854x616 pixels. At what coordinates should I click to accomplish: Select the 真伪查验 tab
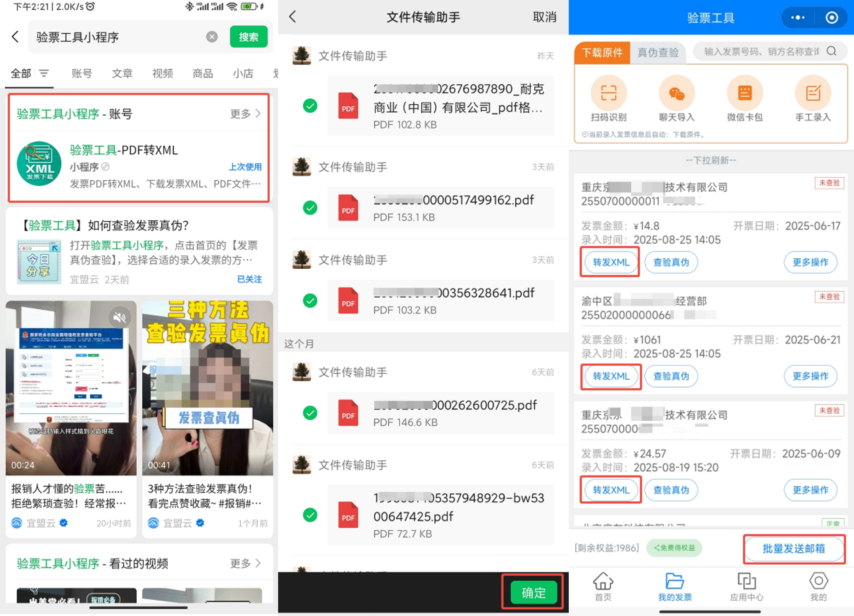[658, 52]
